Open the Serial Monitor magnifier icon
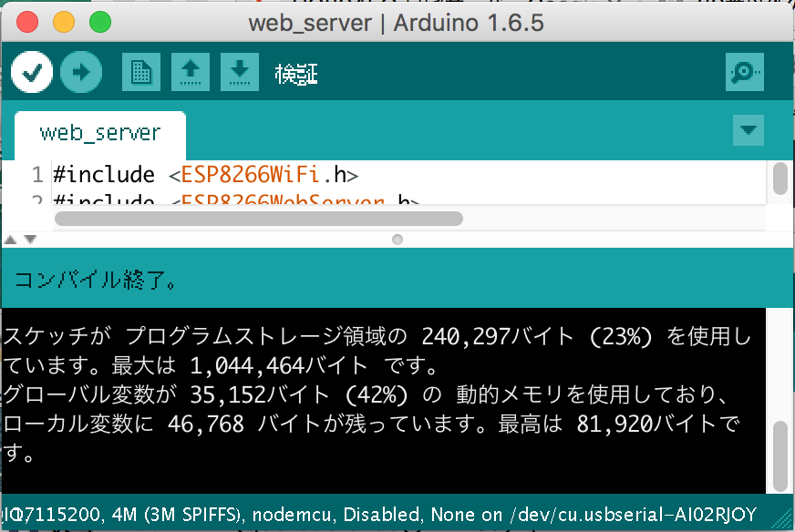Viewport: 795px width, 532px height. click(x=744, y=73)
